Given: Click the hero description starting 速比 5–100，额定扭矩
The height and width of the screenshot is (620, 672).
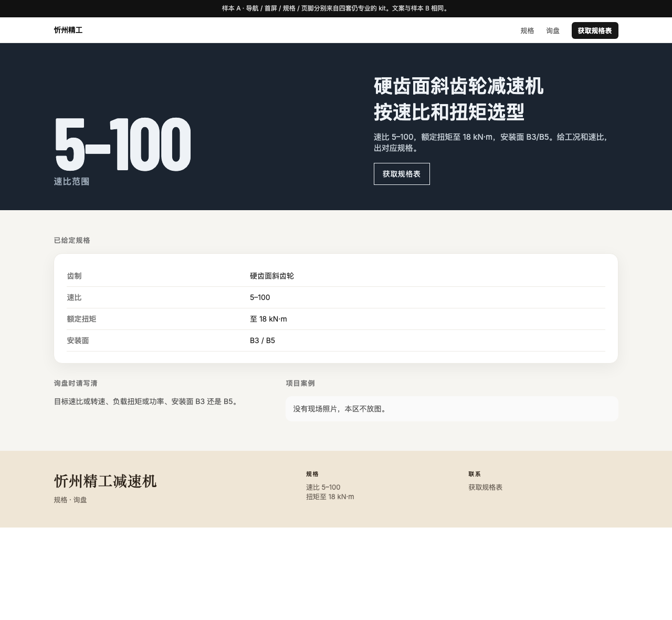Looking at the screenshot, I should pyautogui.click(x=491, y=142).
